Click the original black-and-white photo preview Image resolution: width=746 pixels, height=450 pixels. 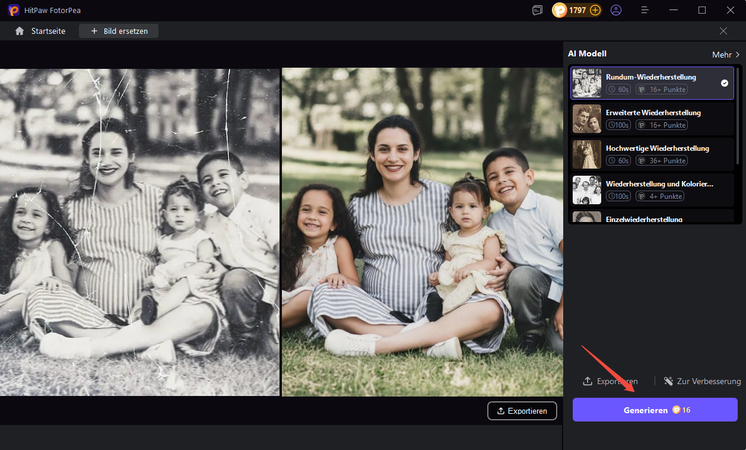pyautogui.click(x=139, y=232)
